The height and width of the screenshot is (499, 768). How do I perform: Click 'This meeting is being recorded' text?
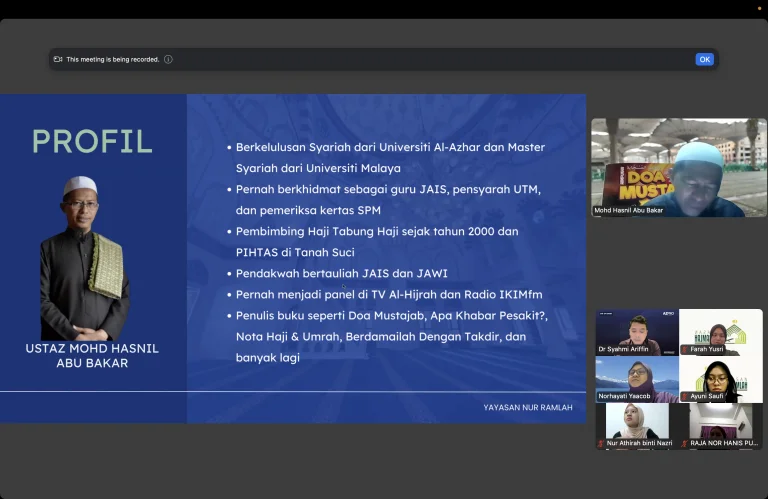113,59
